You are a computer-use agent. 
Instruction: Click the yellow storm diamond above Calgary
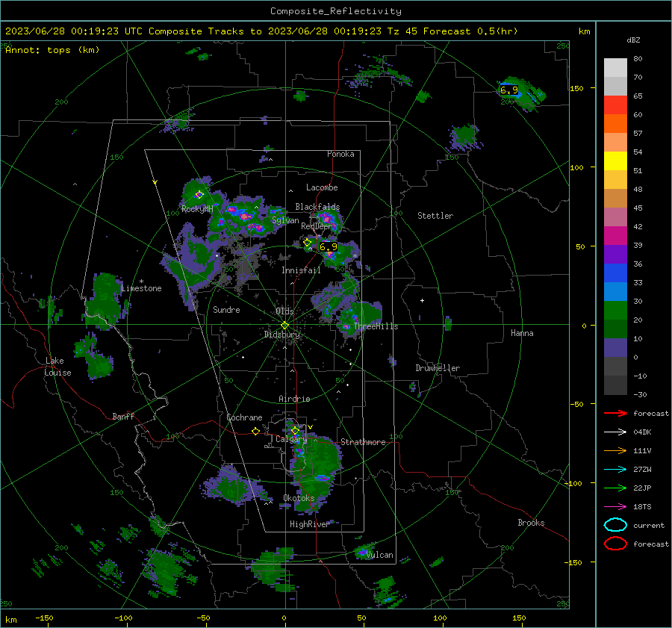pyautogui.click(x=295, y=430)
